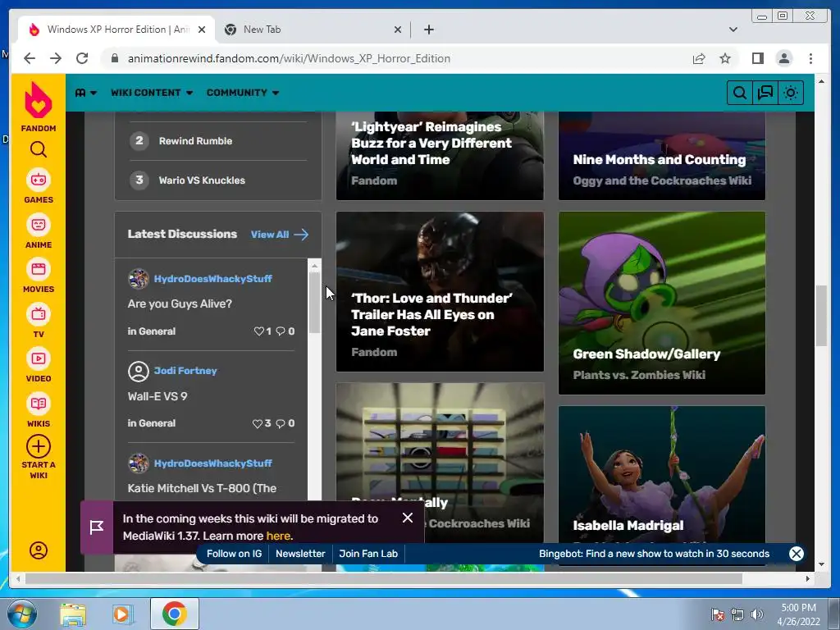Open the Isabella Madrigal card
Screen dimensions: 840x630
pyautogui.click(x=662, y=474)
